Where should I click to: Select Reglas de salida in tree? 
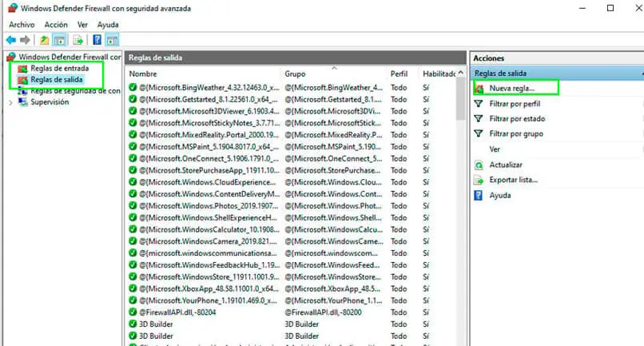coord(57,79)
